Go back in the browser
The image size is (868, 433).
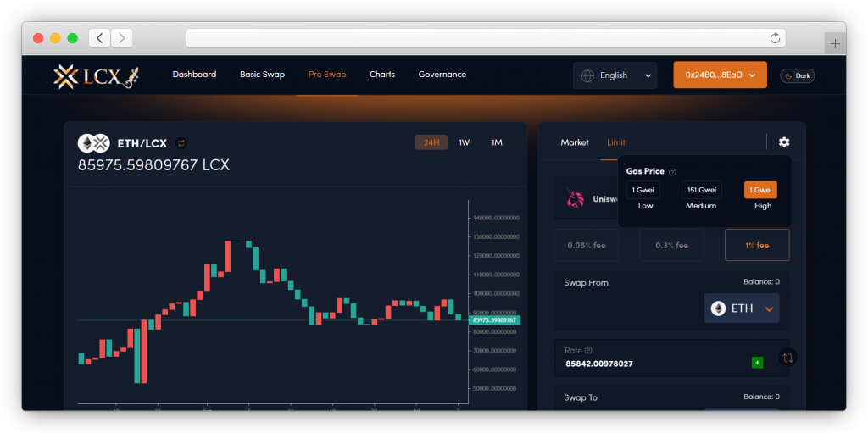click(99, 38)
